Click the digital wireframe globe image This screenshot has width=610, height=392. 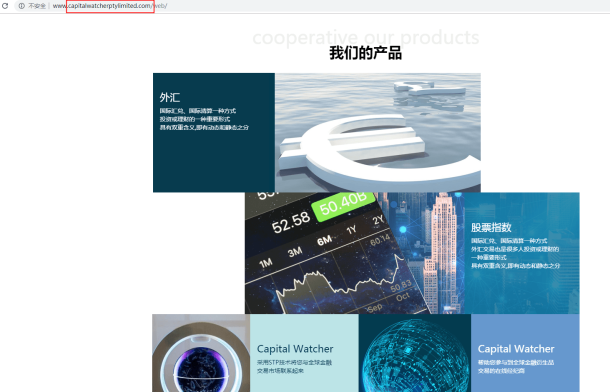[x=415, y=353]
